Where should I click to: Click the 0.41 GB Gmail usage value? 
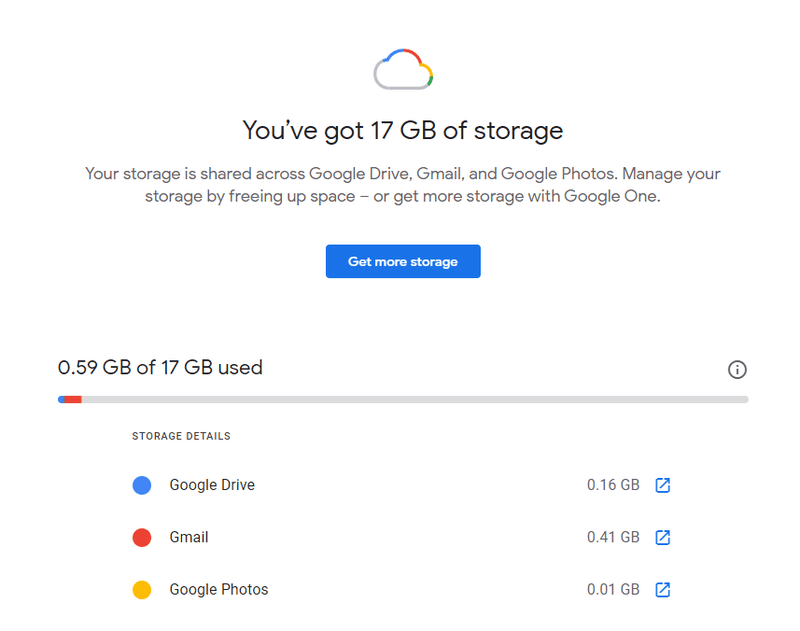click(613, 537)
